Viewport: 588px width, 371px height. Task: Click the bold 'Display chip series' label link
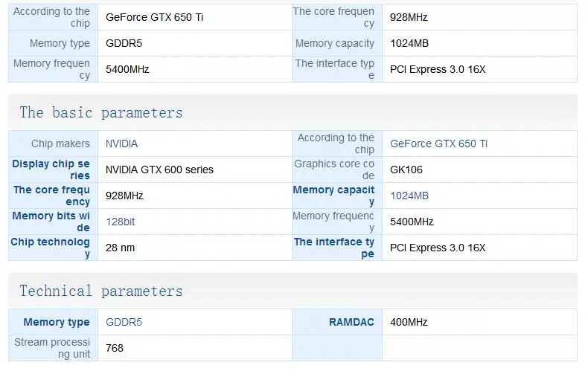[x=51, y=170]
